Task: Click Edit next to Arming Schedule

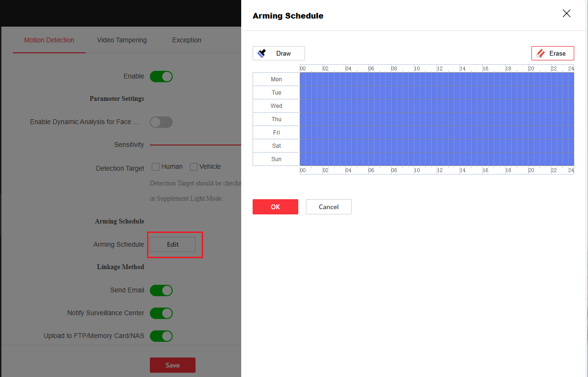Action: [x=173, y=244]
